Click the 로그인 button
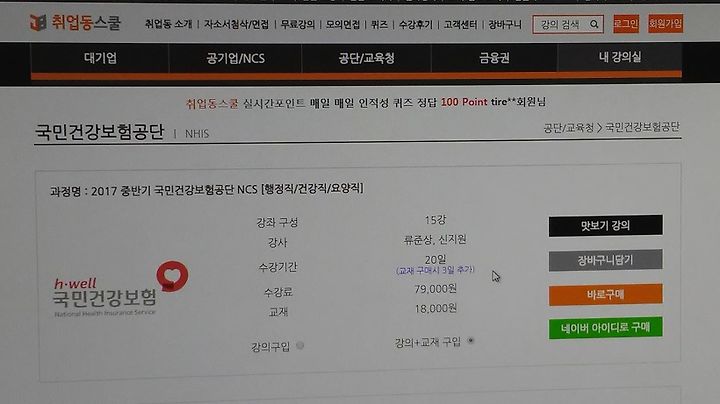The width and height of the screenshot is (720, 404). coord(626,23)
